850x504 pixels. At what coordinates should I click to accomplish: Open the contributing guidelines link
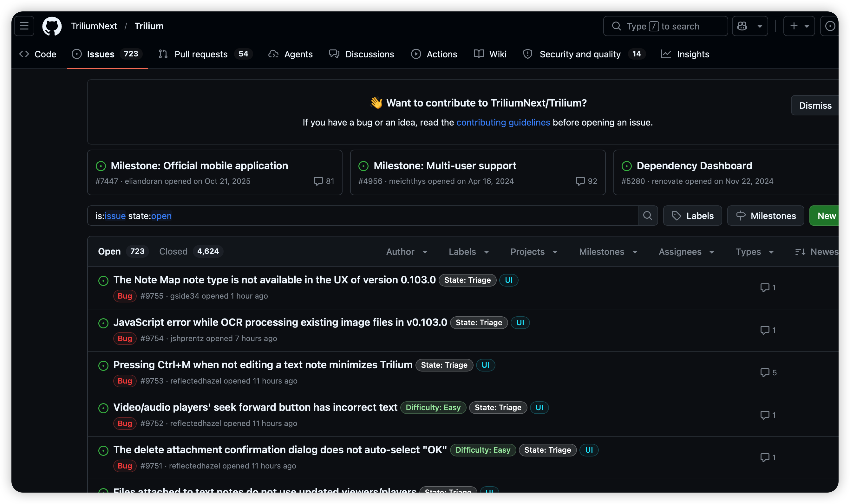[x=503, y=122]
